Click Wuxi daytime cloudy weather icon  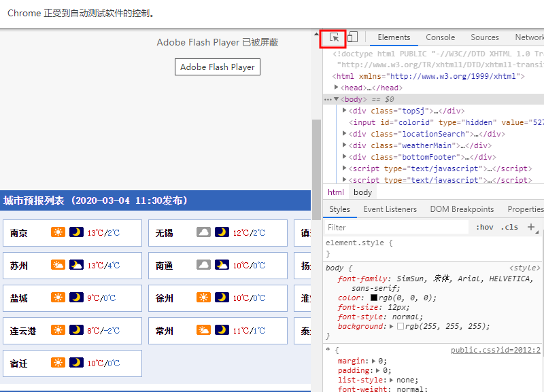click(203, 232)
